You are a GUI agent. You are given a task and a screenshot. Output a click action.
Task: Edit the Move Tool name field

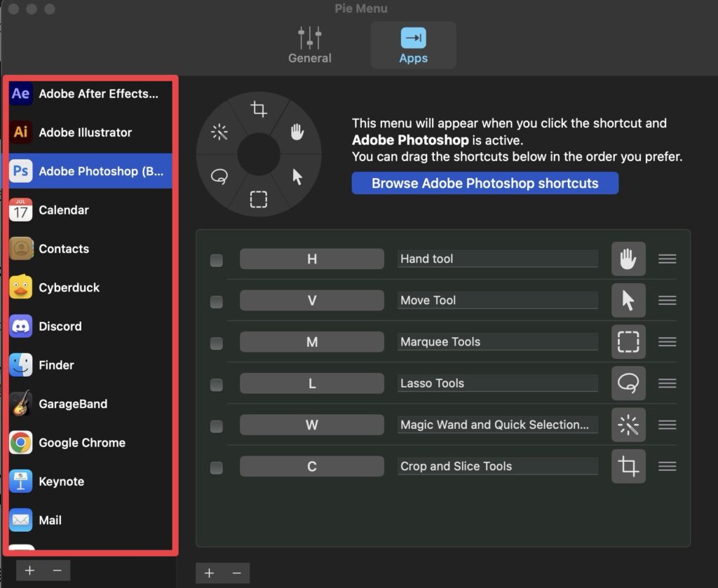tap(498, 300)
